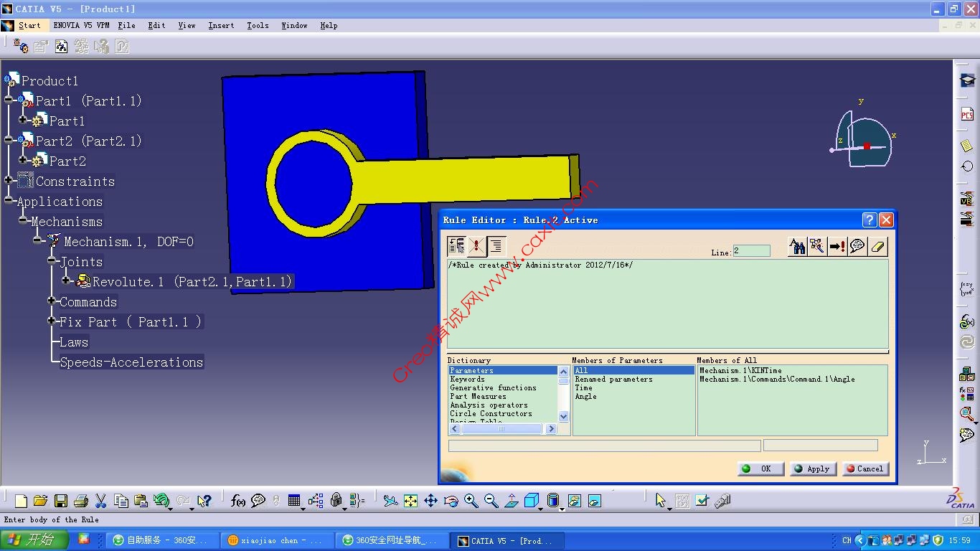Toggle the incremental tree icon in Rule Editor
Image resolution: width=980 pixels, height=551 pixels.
(x=456, y=246)
